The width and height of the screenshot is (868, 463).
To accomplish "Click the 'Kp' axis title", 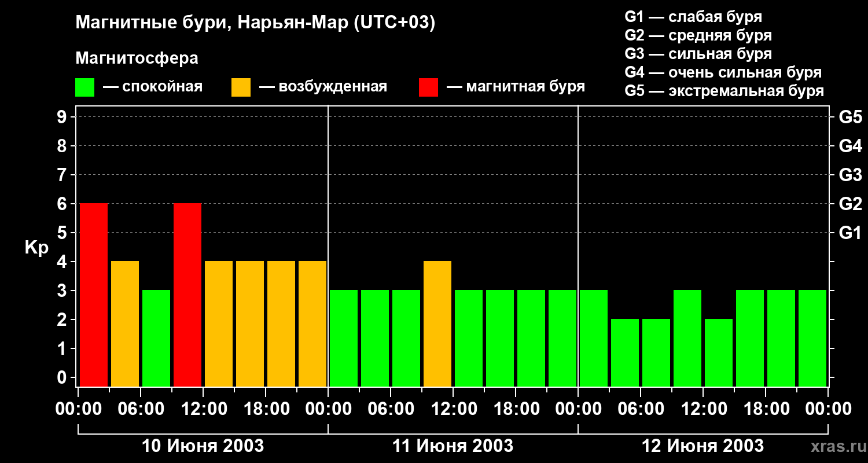I will click(x=36, y=248).
